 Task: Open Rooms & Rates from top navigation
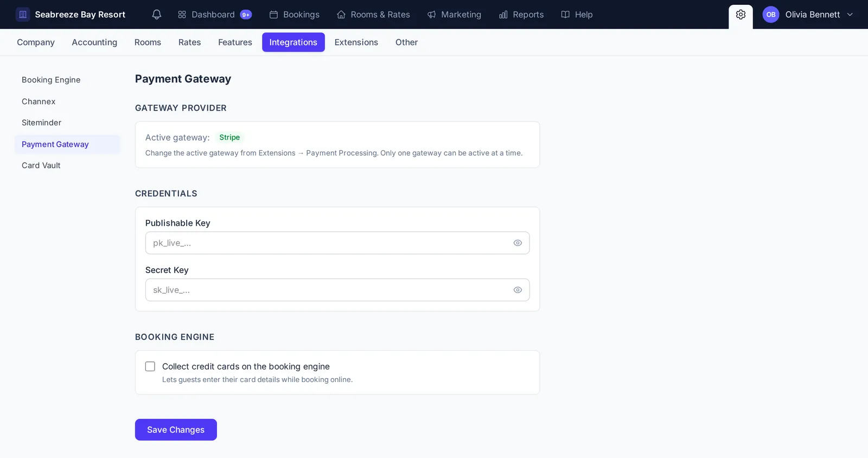(373, 15)
